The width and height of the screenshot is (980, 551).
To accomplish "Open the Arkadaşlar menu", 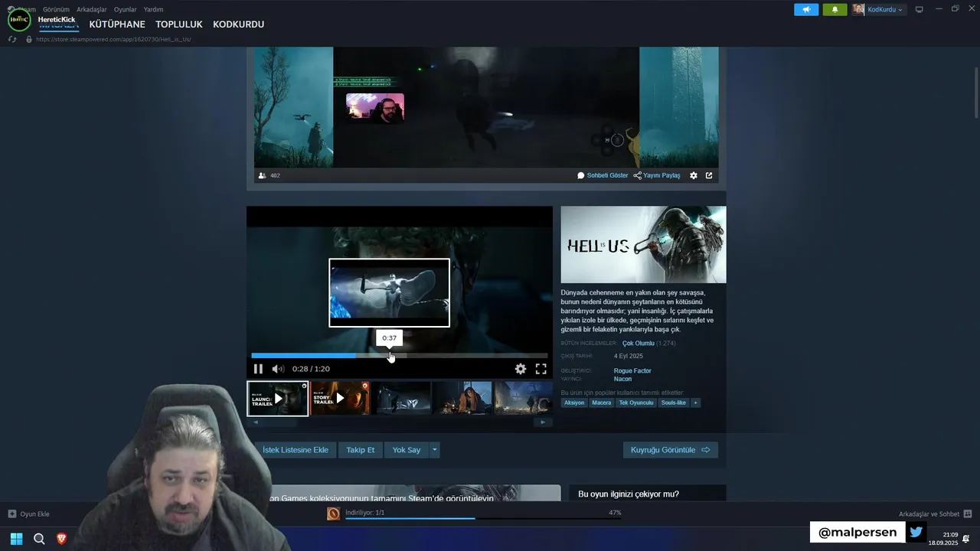I will coord(92,9).
